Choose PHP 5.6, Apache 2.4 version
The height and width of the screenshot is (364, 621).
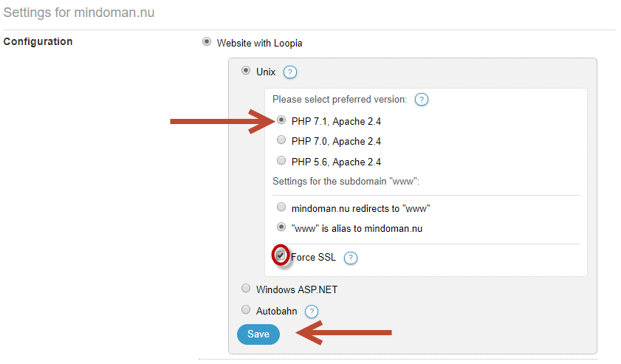281,160
